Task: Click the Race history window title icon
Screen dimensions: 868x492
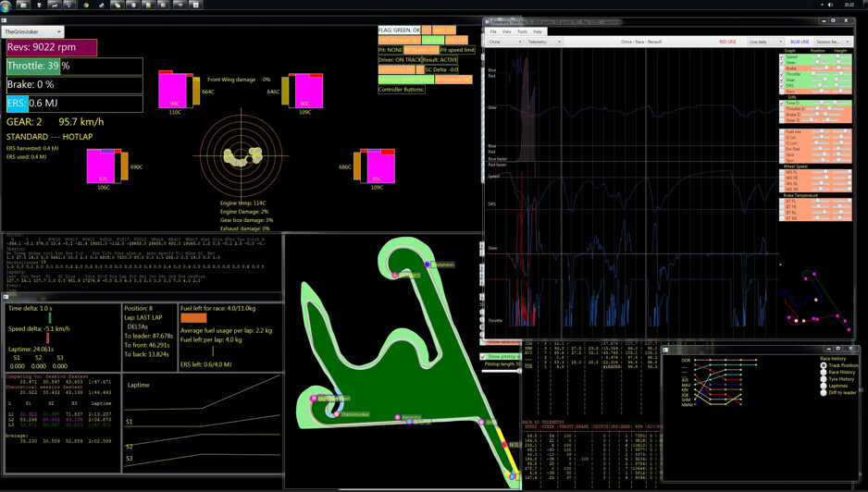Action: 666,350
